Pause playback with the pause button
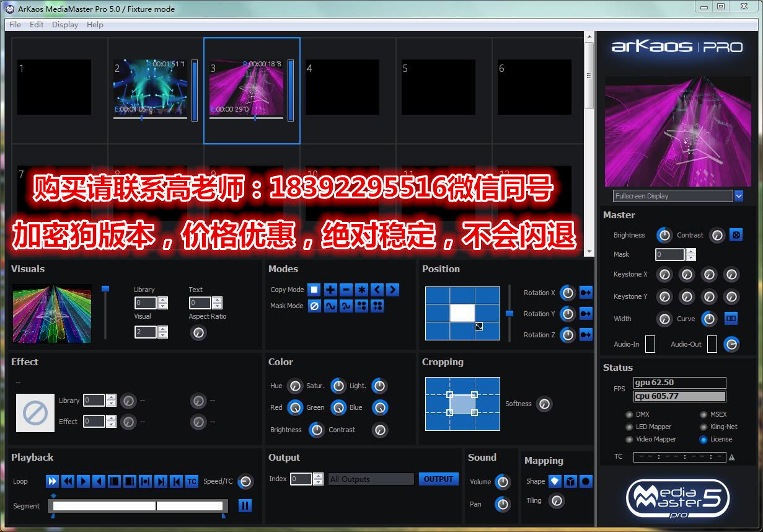The width and height of the screenshot is (763, 532). [245, 505]
